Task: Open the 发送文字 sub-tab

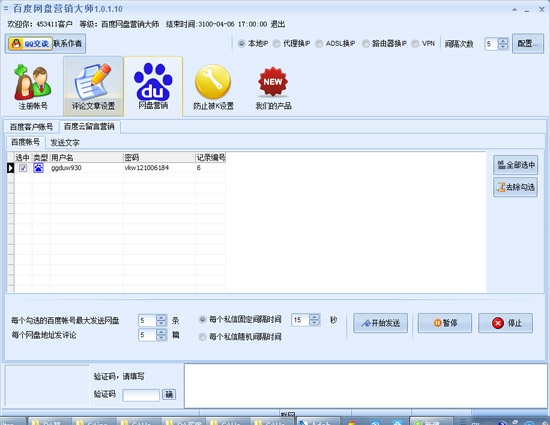Action: (65, 143)
